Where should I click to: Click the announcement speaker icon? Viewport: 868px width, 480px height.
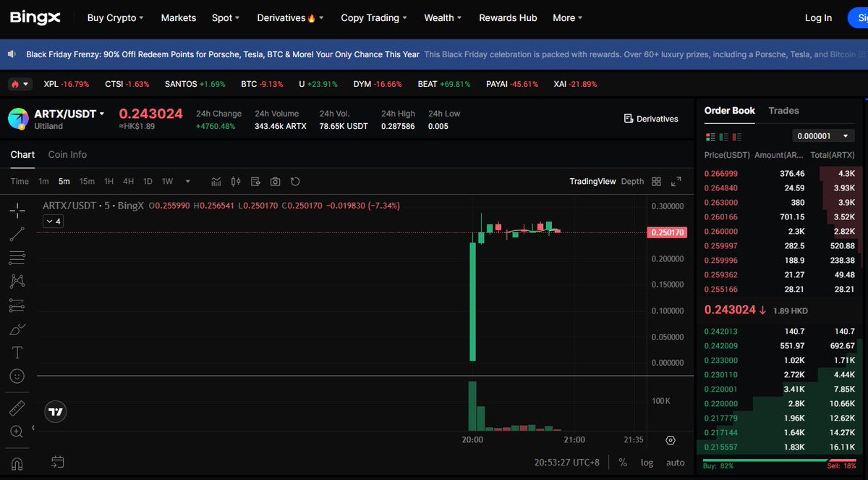(12, 54)
